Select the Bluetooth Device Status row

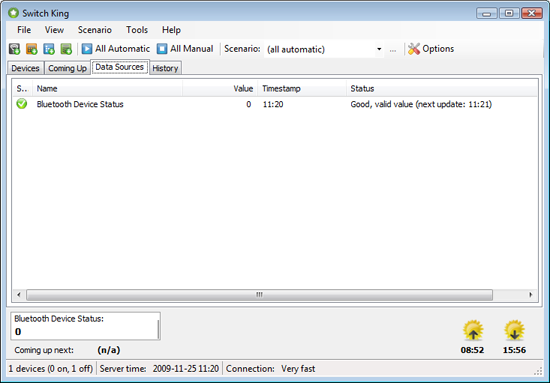pyautogui.click(x=275, y=104)
